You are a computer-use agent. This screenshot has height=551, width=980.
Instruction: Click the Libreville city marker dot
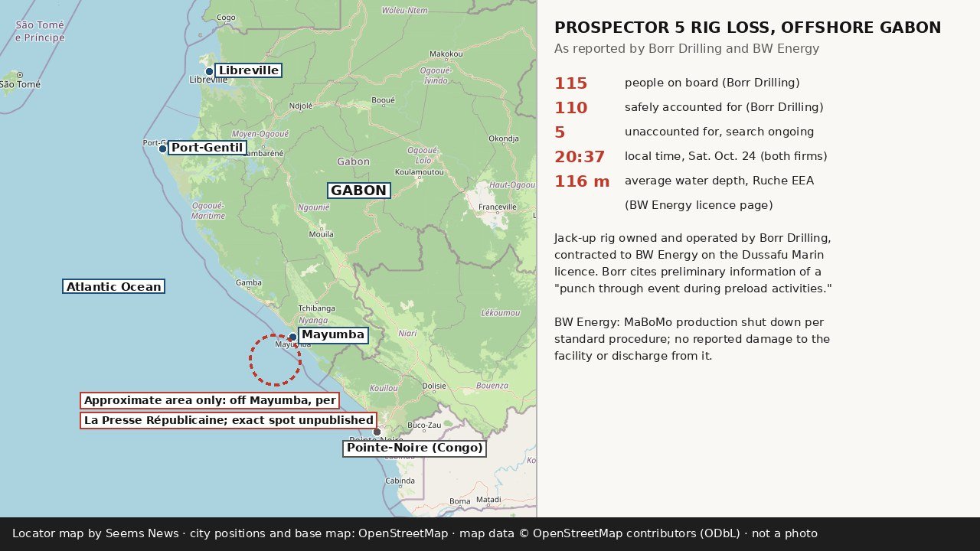coord(209,71)
